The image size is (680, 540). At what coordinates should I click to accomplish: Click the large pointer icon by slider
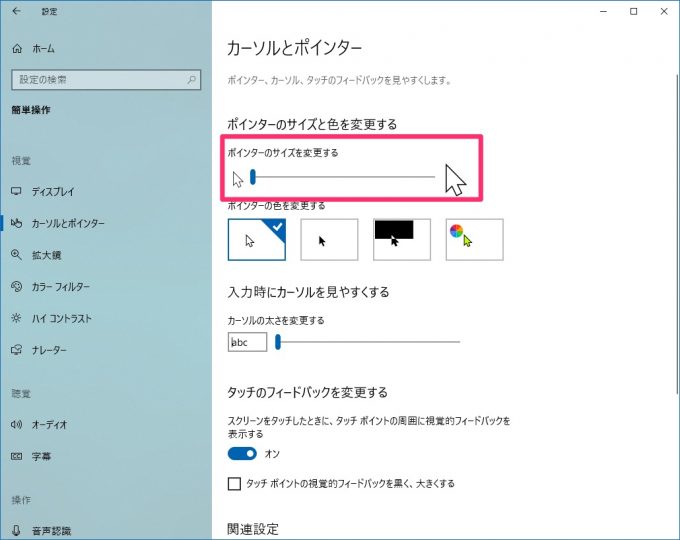455,180
